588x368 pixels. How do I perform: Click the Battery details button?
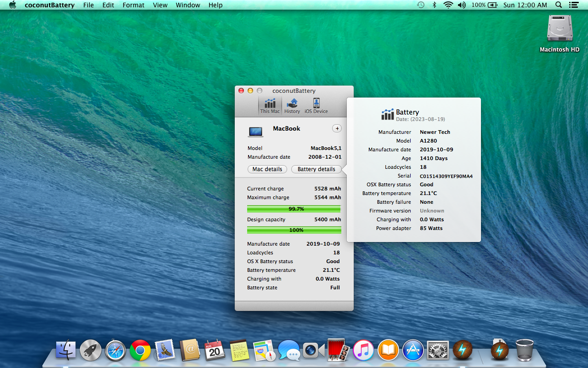pos(317,169)
